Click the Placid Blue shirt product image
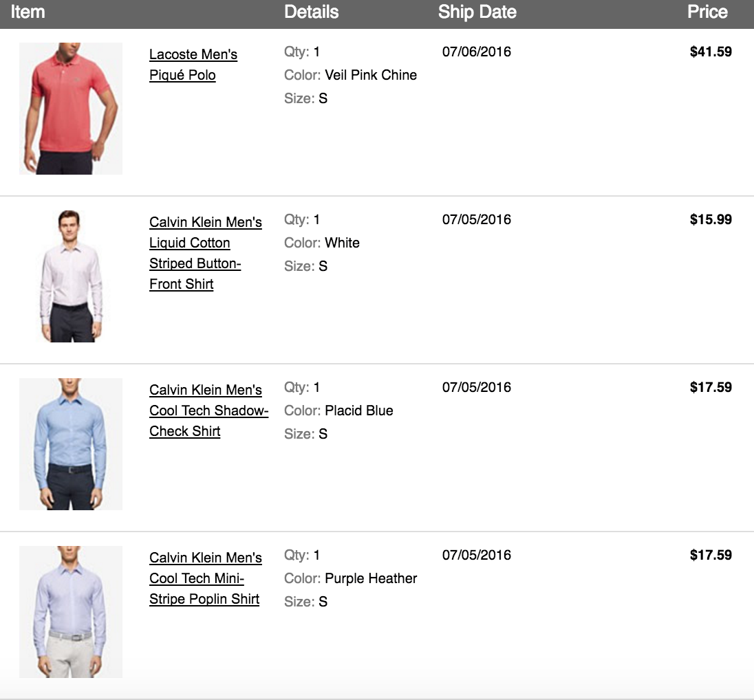This screenshot has height=700, width=754. click(71, 444)
